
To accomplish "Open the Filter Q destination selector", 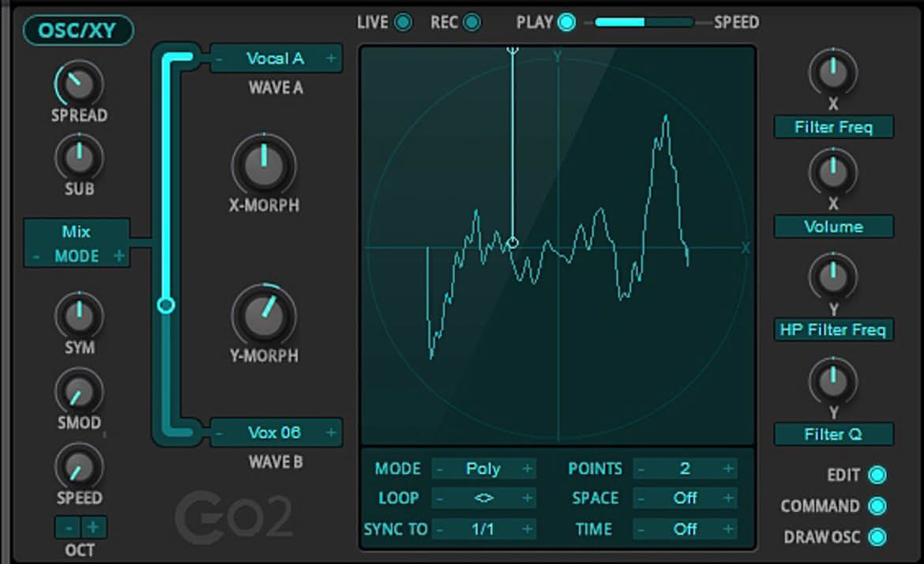I will tap(833, 435).
